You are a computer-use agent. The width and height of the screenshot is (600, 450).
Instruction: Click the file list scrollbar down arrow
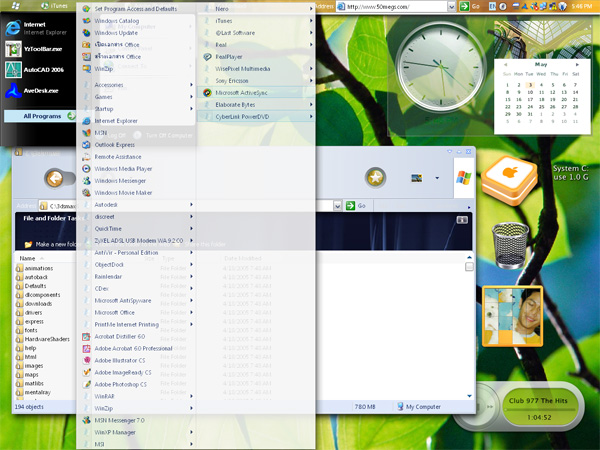470,396
